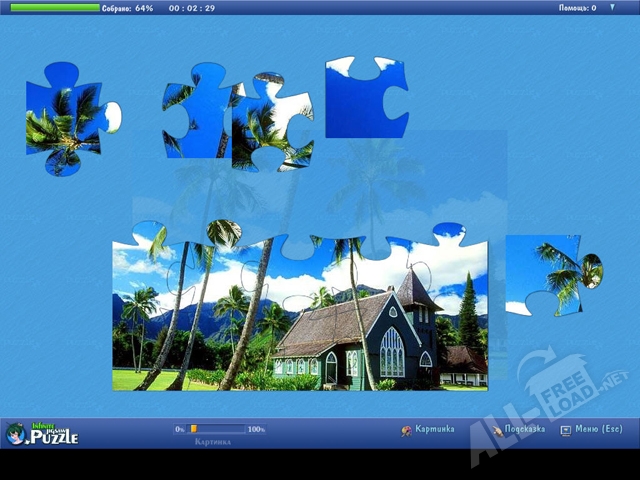The height and width of the screenshot is (480, 640).
Task: Click the Меню (Esc) window icon
Action: pos(566,430)
